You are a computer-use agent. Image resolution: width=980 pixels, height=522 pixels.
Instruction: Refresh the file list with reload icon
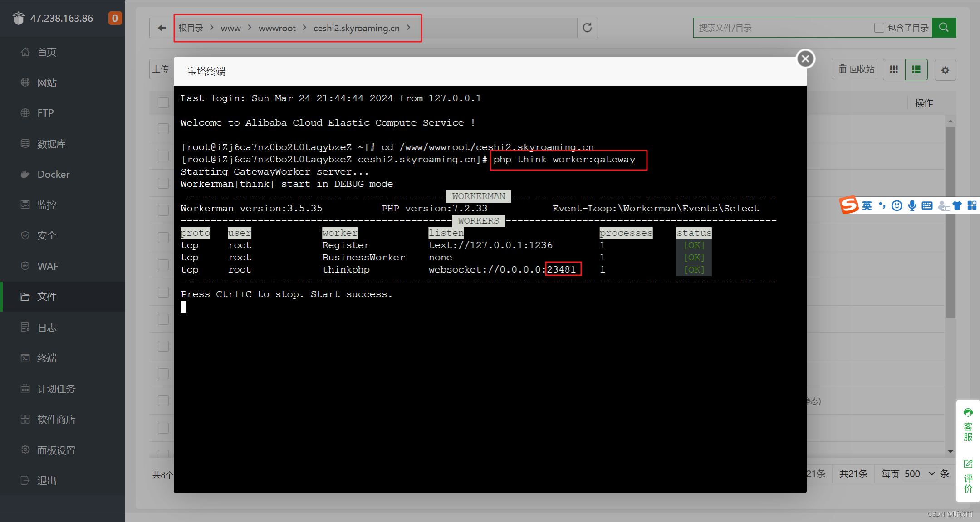[x=587, y=28]
